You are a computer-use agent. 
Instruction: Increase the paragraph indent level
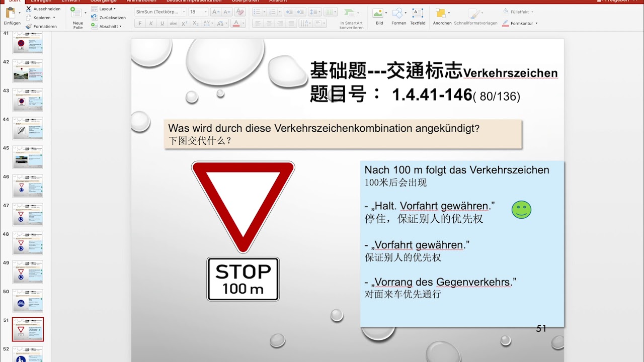(x=300, y=12)
